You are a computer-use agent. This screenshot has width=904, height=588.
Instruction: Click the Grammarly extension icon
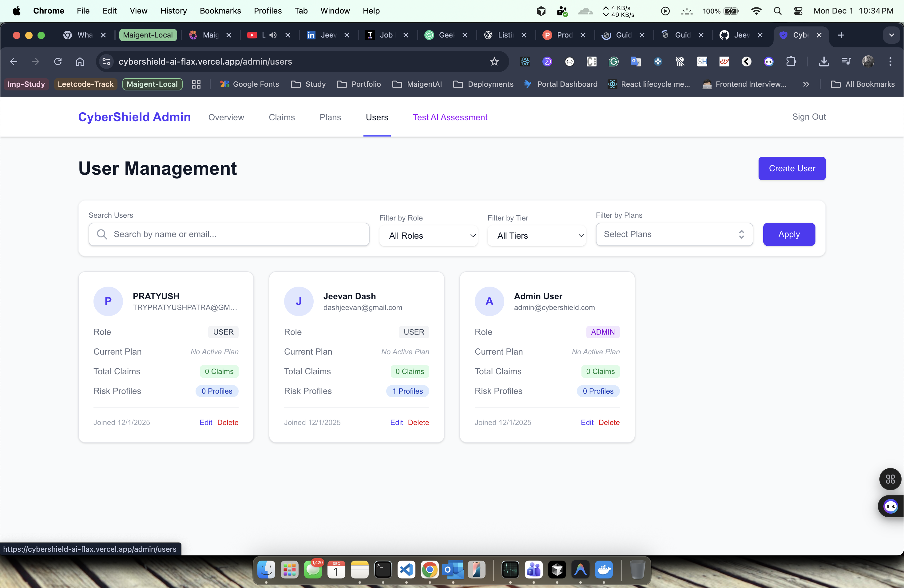click(x=613, y=62)
